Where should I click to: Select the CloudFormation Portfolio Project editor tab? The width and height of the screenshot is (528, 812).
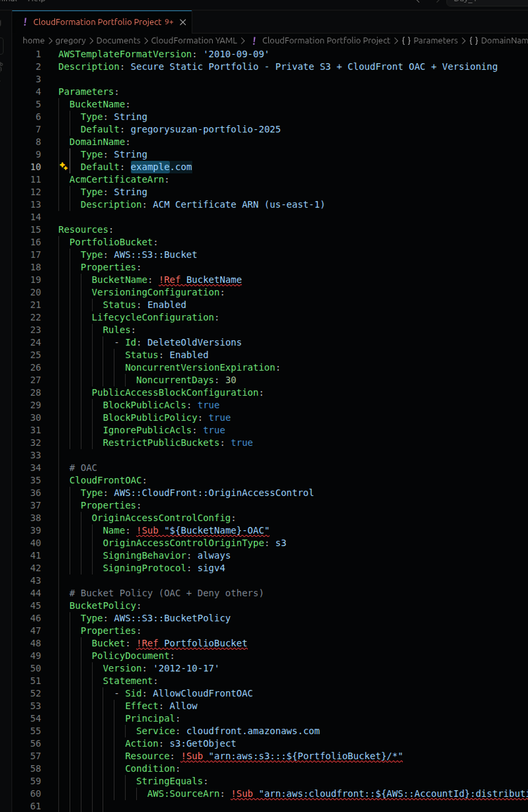102,22
